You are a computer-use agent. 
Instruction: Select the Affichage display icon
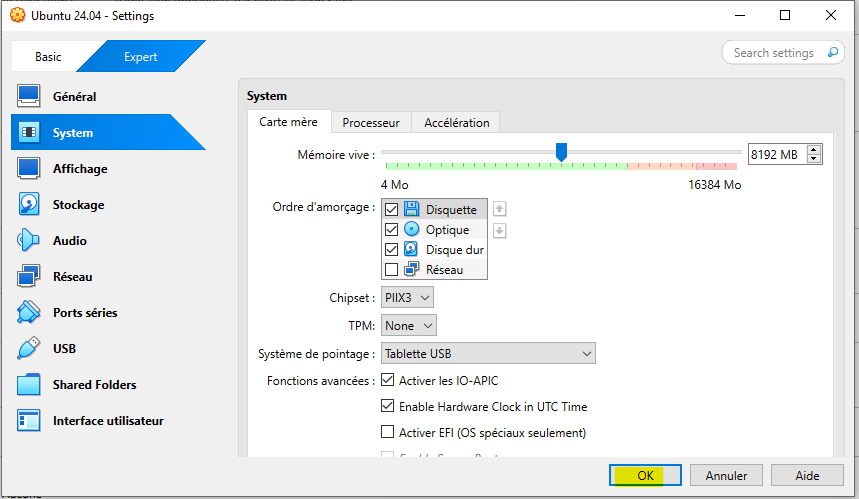(29, 169)
